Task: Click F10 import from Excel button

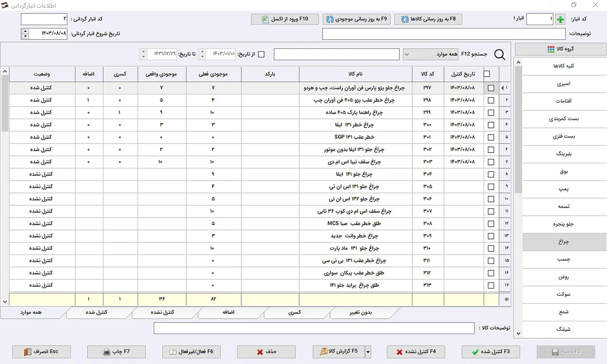Action: (x=285, y=19)
